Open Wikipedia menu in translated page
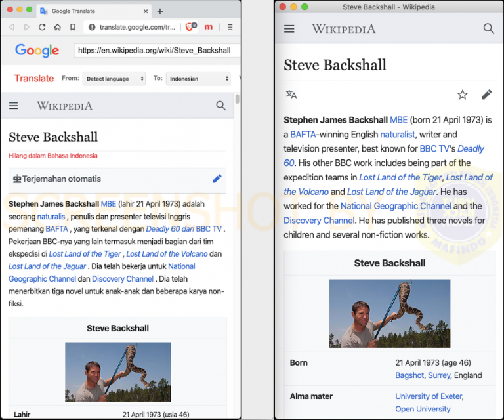 click(14, 106)
